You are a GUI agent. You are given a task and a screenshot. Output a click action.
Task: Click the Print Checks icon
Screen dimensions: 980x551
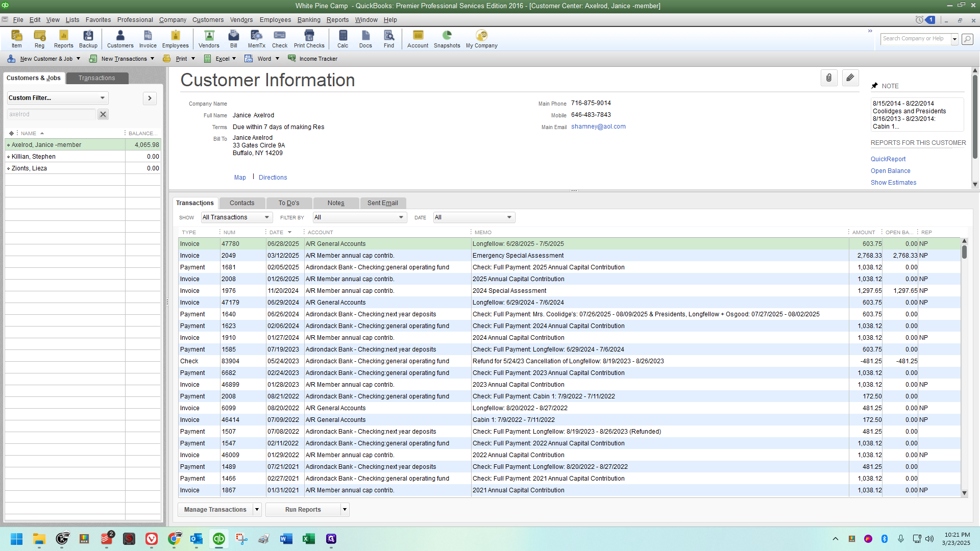click(x=309, y=39)
